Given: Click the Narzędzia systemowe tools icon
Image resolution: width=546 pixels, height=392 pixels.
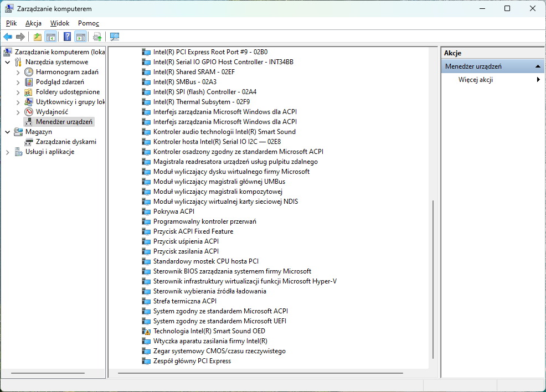Looking at the screenshot, I should (x=18, y=62).
